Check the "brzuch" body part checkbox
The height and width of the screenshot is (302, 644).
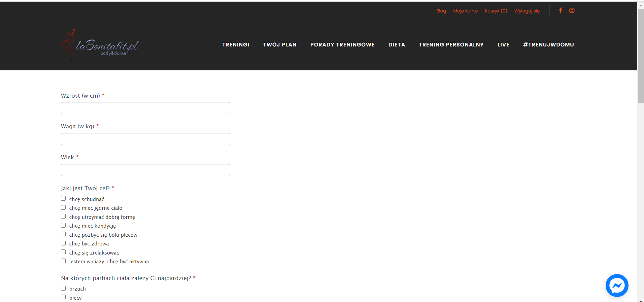63,289
